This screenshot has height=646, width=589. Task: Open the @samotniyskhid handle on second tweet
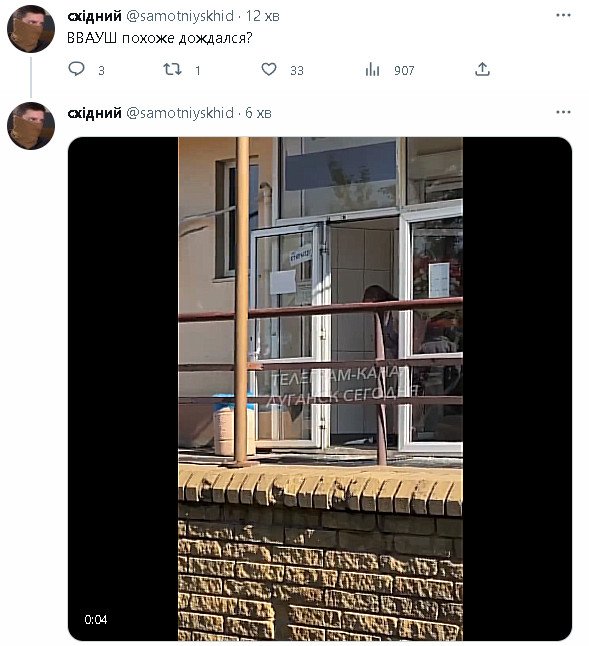180,113
